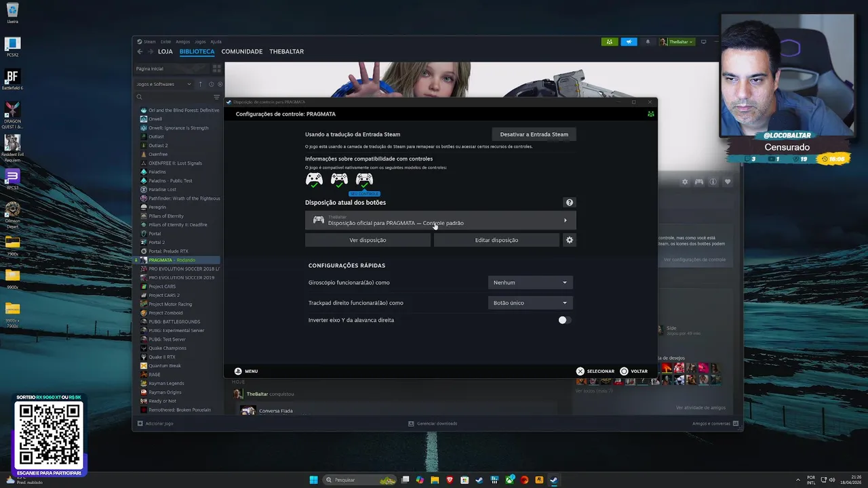Open Jogos e Softwares filter dropdown
The height and width of the screenshot is (488, 868).
(165, 84)
